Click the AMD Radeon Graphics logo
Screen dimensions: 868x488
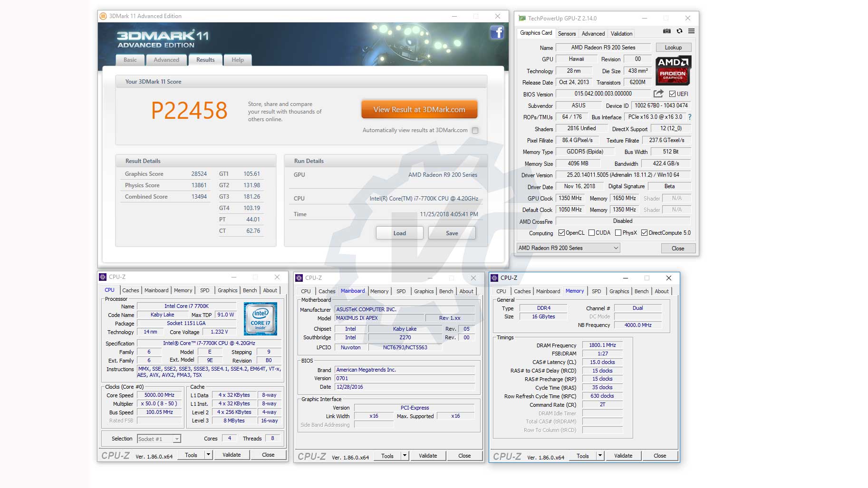(673, 70)
